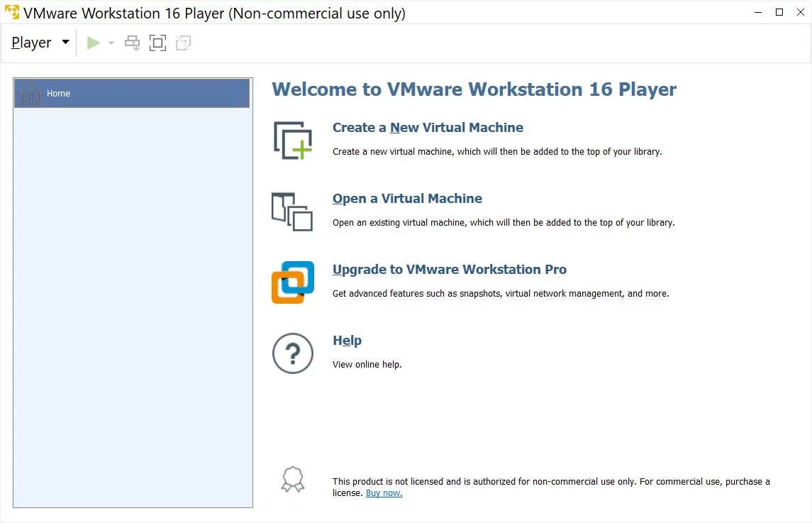Image resolution: width=812 pixels, height=523 pixels.
Task: Click text 'View online help.'
Action: coord(367,364)
